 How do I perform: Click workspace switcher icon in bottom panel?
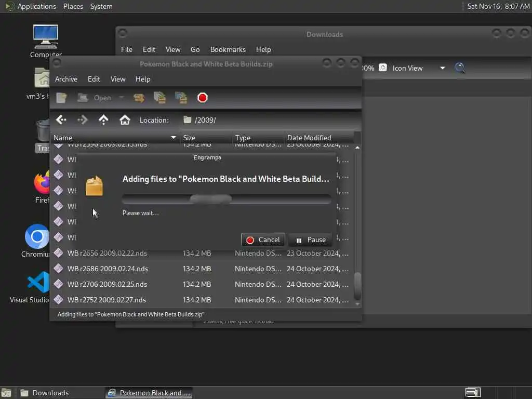click(x=473, y=393)
